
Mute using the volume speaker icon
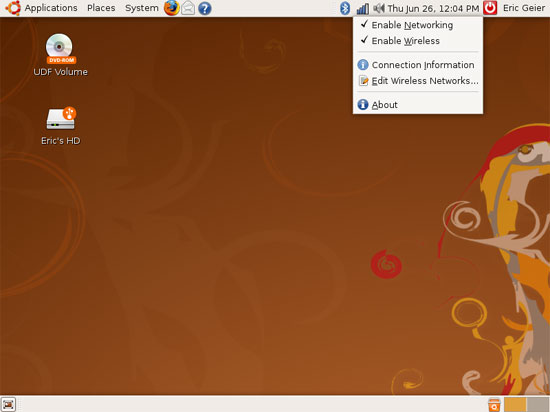click(378, 8)
